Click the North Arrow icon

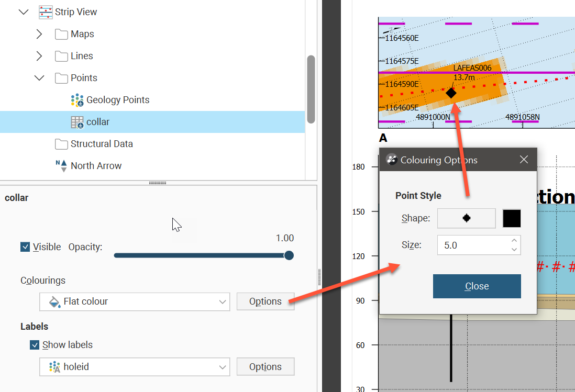pyautogui.click(x=62, y=166)
